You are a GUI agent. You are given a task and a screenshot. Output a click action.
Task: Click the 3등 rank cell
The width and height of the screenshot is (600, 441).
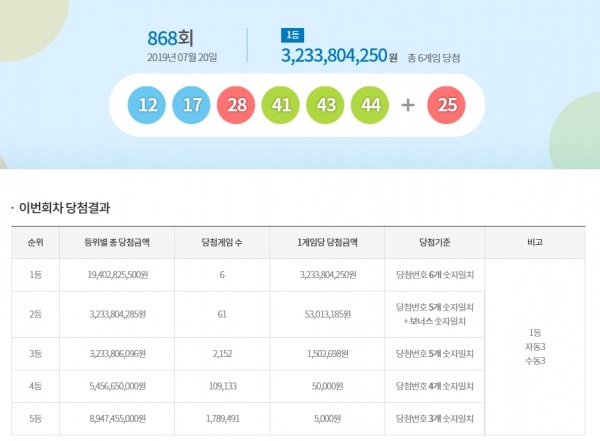[36, 354]
